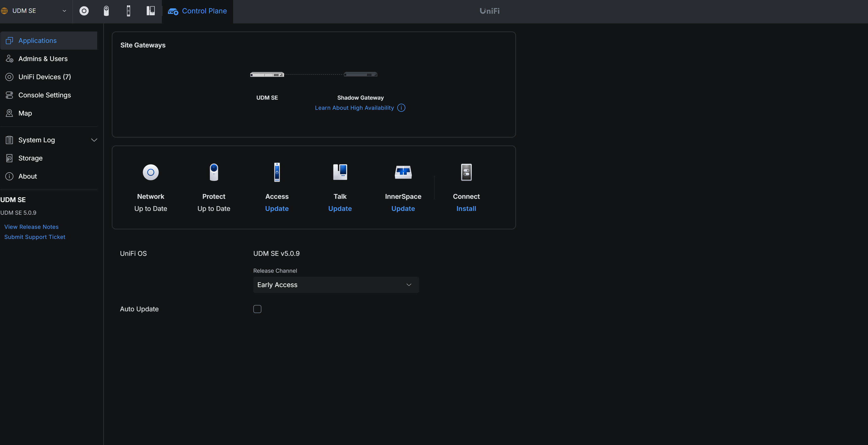The image size is (868, 445).
Task: Click the Shadow Gateway device image
Action: point(360,74)
